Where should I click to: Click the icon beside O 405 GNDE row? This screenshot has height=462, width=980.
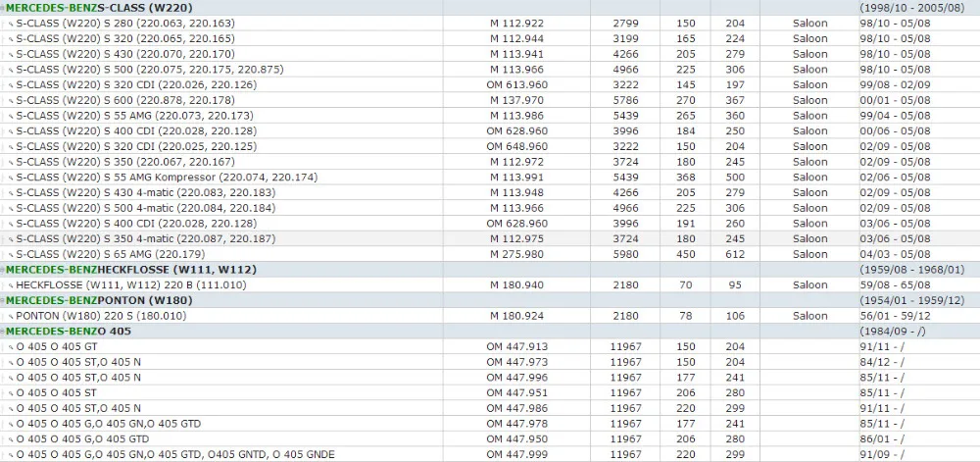click(x=11, y=454)
